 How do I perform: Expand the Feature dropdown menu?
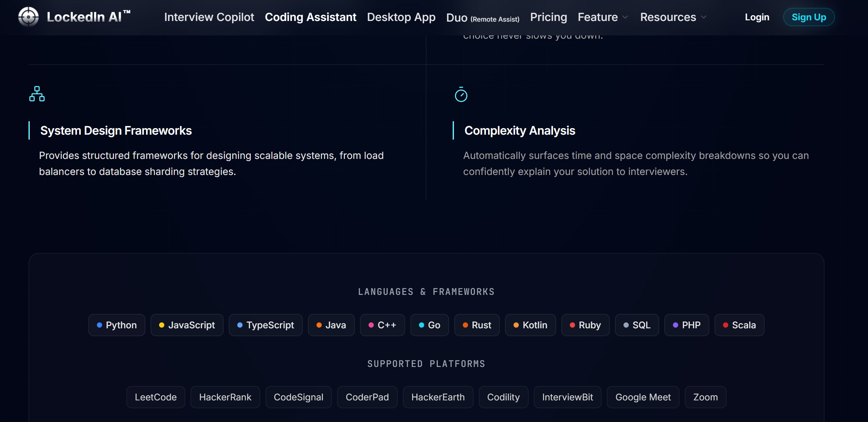coord(603,17)
